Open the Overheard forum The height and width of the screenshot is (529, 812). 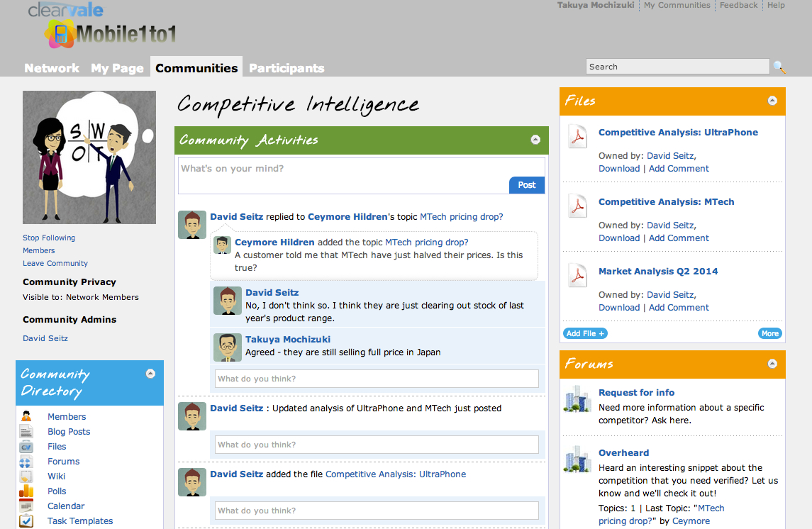tap(623, 452)
